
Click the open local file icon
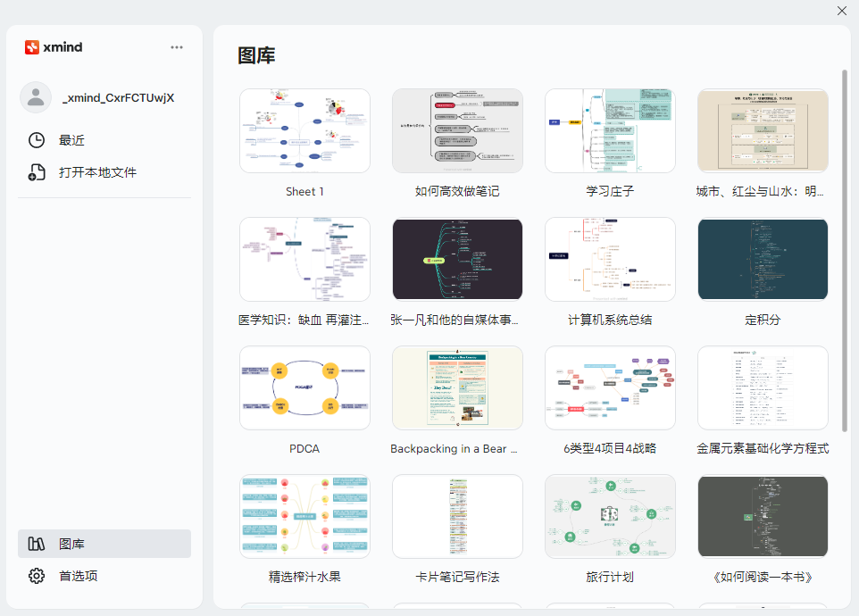click(x=37, y=172)
